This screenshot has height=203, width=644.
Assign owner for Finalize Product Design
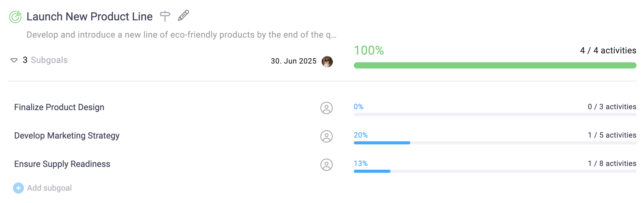pos(326,108)
